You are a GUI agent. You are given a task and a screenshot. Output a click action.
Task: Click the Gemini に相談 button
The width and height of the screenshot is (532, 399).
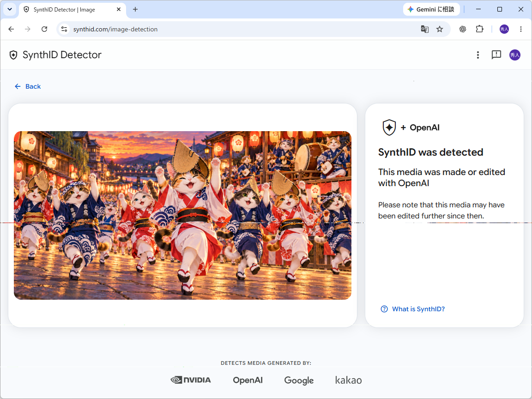coord(431,10)
